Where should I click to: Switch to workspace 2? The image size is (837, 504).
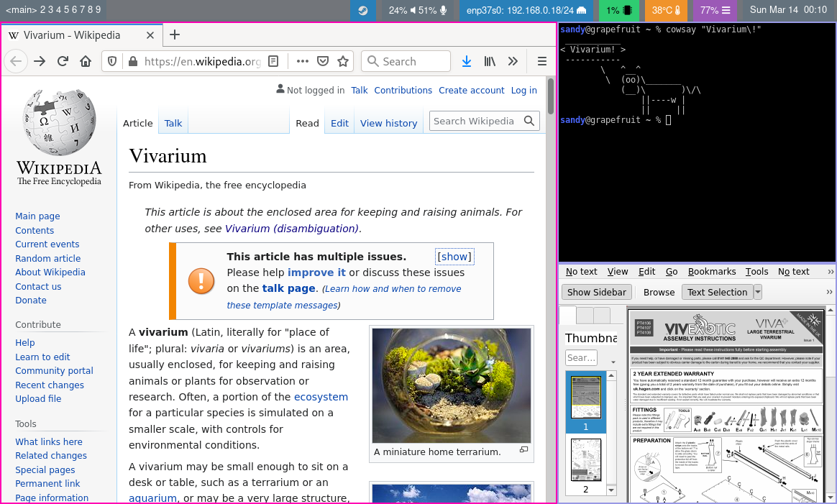point(42,9)
